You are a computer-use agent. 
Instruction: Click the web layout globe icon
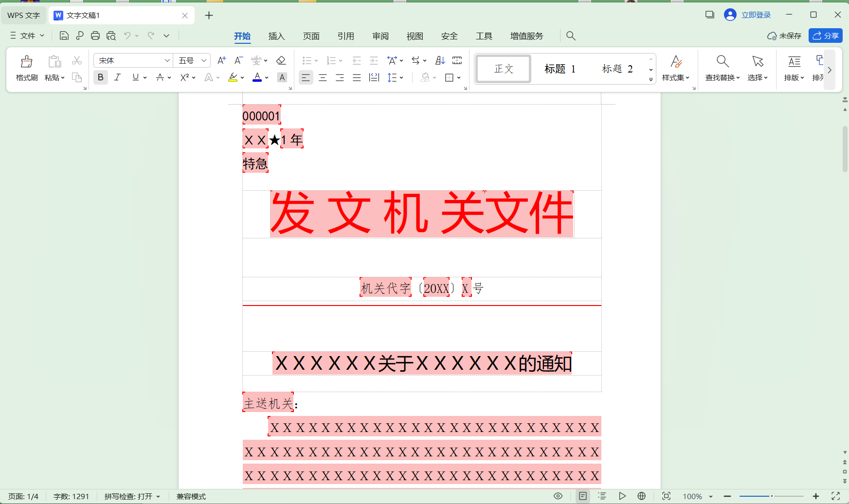[x=642, y=496]
